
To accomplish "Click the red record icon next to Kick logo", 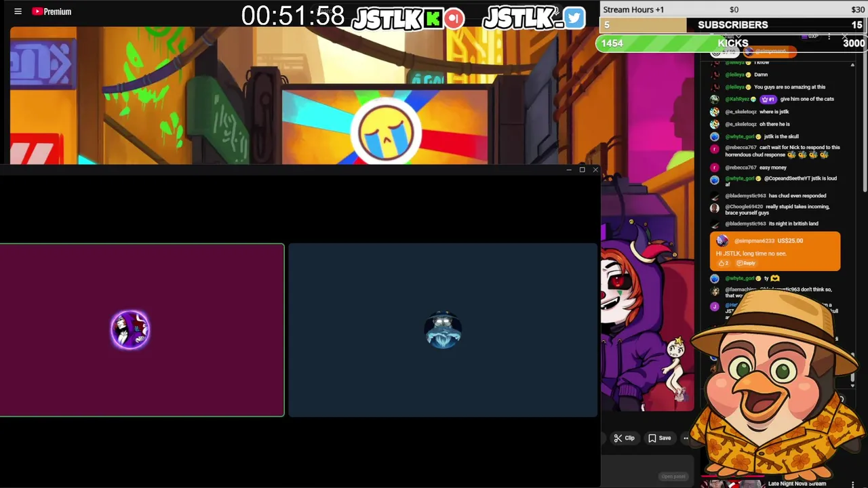I will [454, 18].
